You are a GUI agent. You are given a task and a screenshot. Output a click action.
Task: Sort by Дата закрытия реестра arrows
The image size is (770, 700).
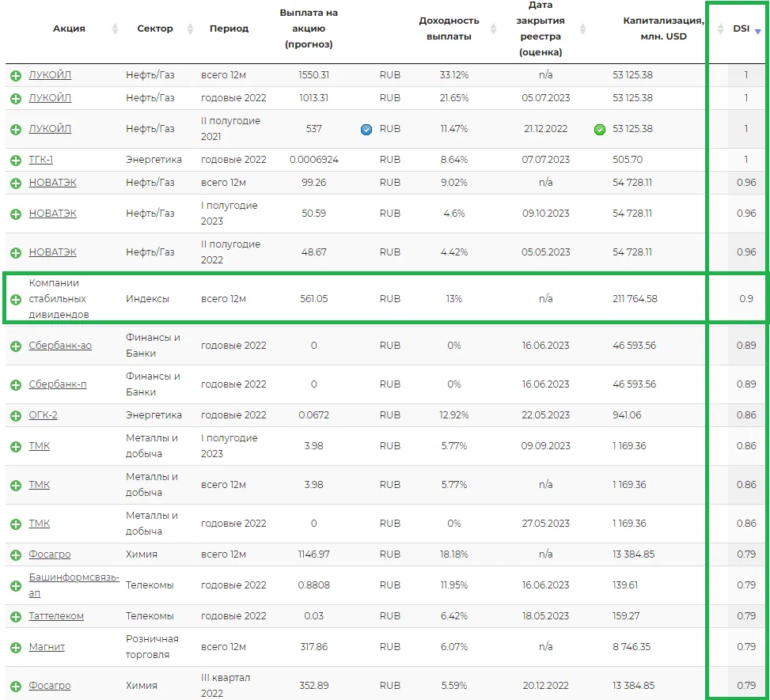click(x=583, y=29)
